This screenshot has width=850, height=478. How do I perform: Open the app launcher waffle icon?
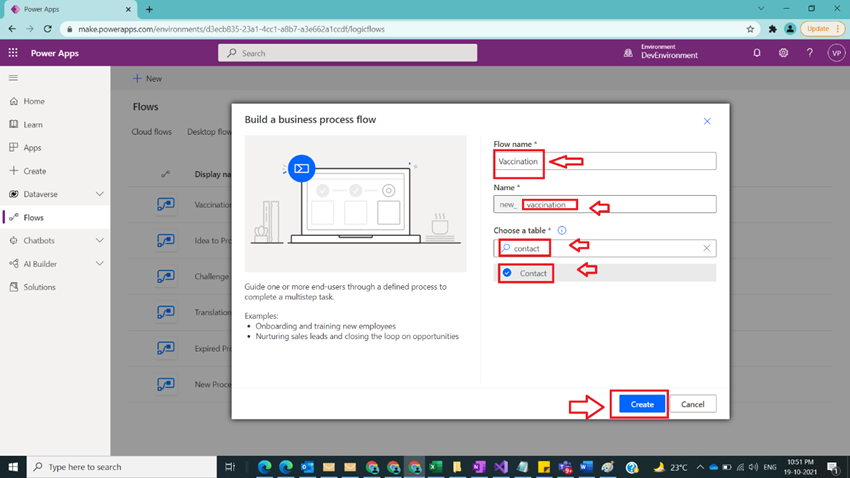(13, 53)
